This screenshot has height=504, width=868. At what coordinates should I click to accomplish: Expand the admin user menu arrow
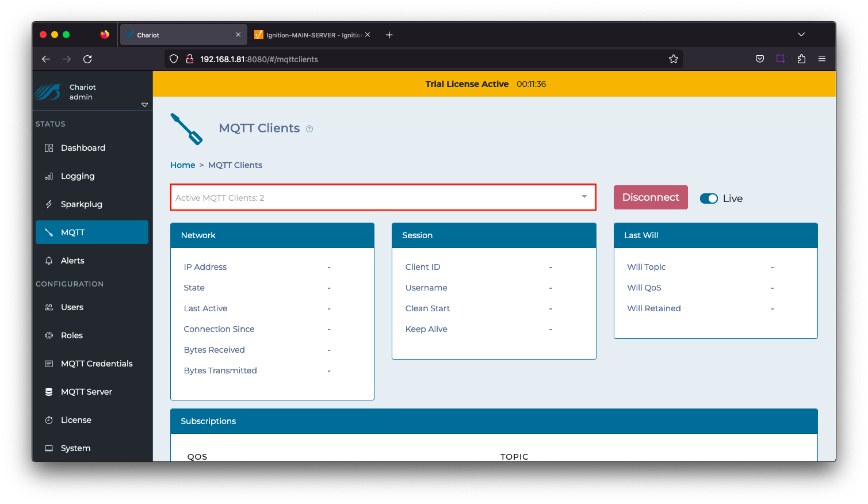(x=144, y=105)
